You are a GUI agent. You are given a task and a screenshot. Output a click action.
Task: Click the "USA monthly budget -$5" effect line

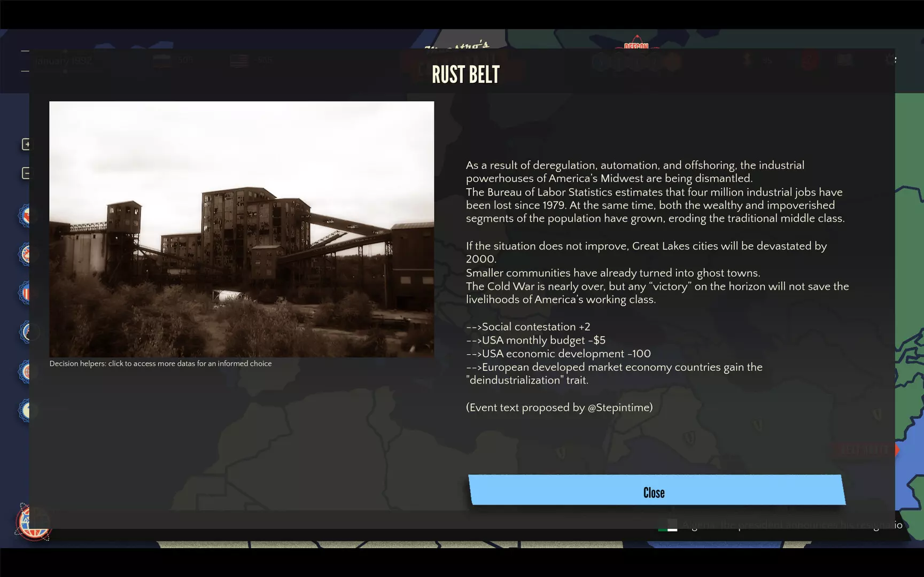click(x=535, y=340)
